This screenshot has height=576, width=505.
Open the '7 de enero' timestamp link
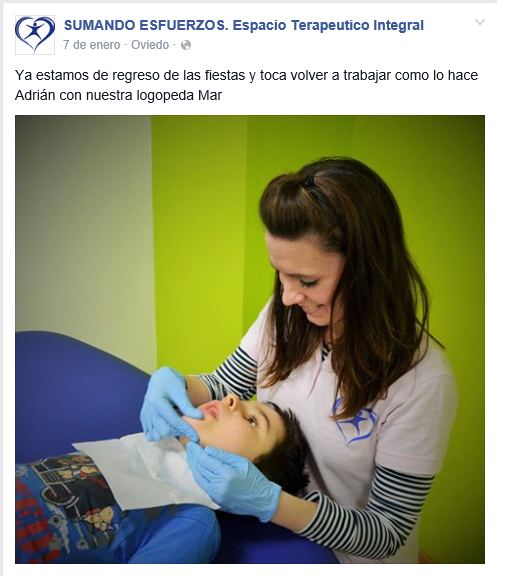coord(91,45)
